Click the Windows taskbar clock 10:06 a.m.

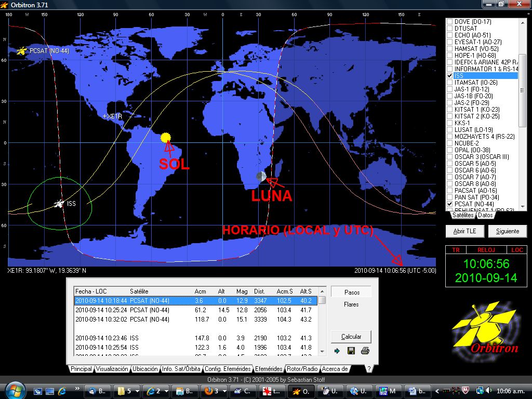tap(512, 391)
